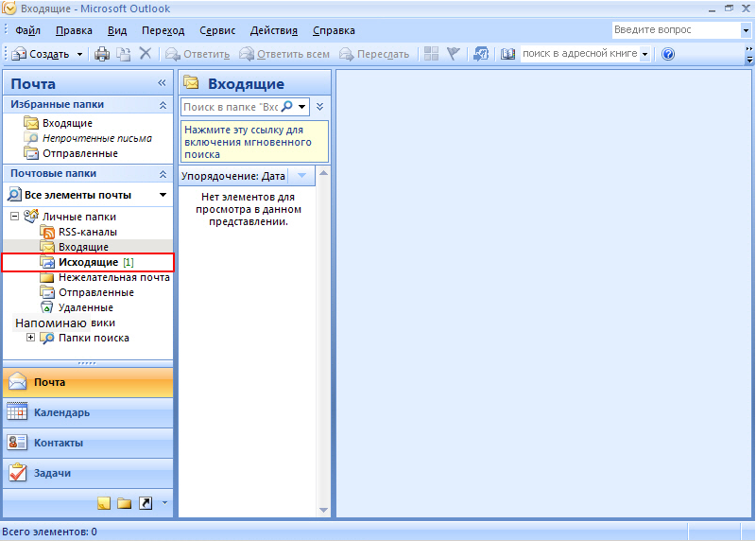Click the Forward toolbar button
Viewport: 756px width, 541px height.
click(x=374, y=54)
